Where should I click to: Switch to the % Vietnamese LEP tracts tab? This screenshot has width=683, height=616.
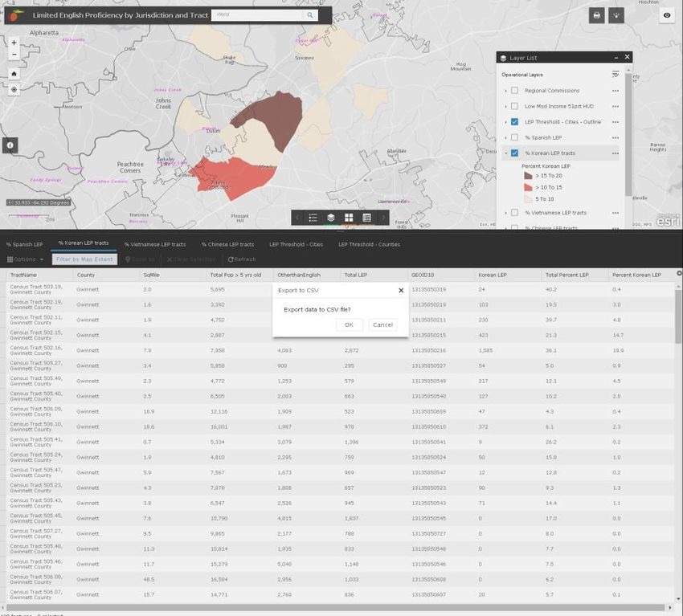[x=154, y=244]
